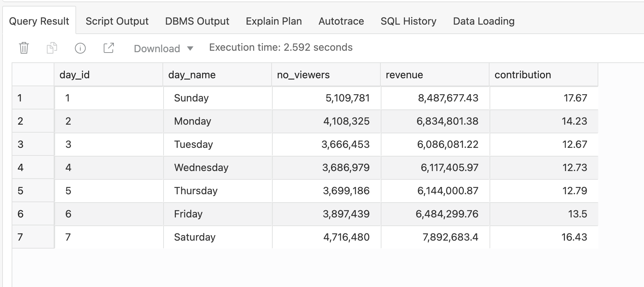Click the 12.79 contribution cell
This screenshot has height=287, width=644.
pos(544,191)
